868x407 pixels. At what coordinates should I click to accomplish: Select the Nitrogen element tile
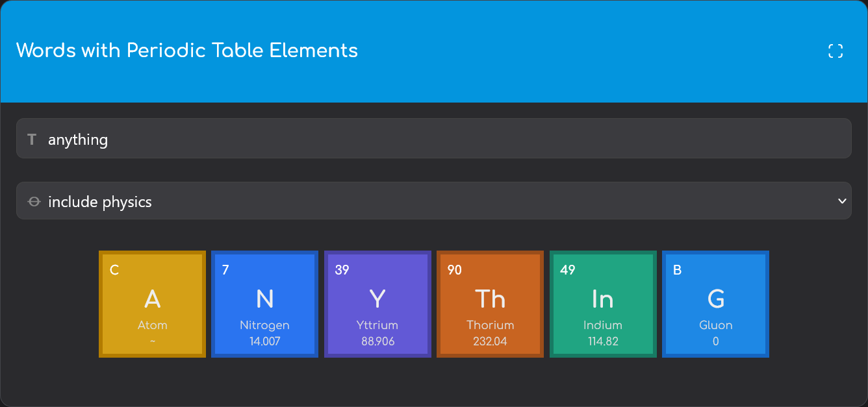pyautogui.click(x=264, y=304)
